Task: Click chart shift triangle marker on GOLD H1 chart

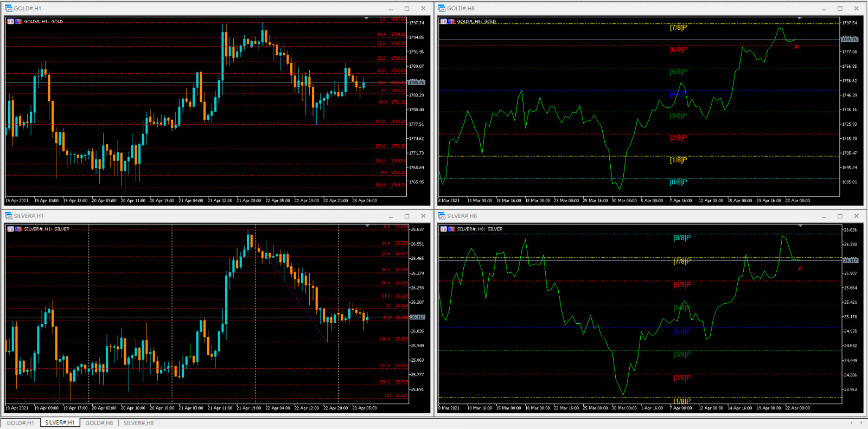Action: coord(367,19)
